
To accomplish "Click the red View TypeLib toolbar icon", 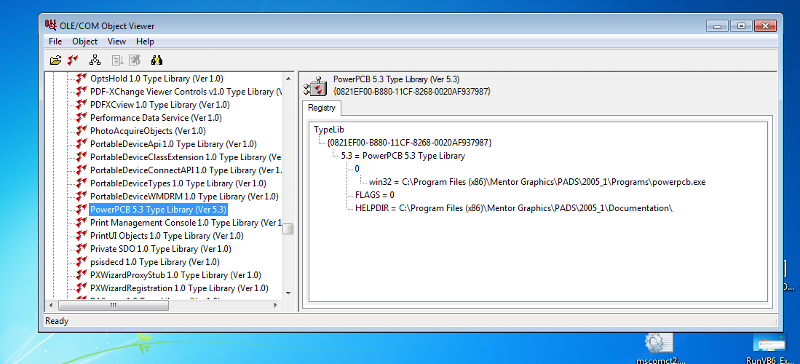I will tap(73, 60).
